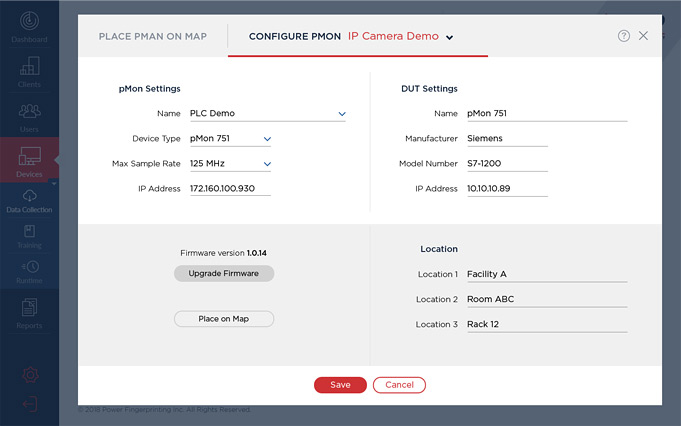Select the Devices sidebar icon
The height and width of the screenshot is (426, 681).
point(29,162)
